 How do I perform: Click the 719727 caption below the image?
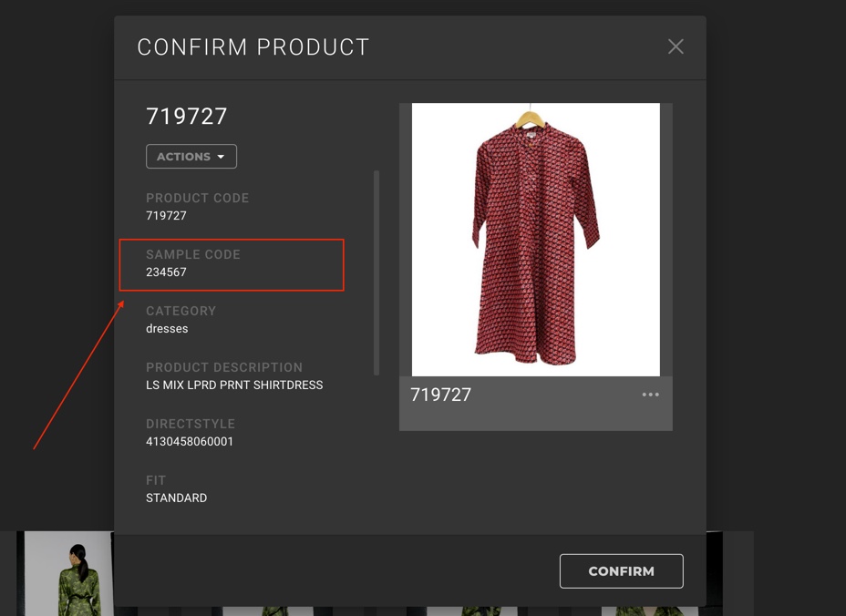[x=441, y=395]
